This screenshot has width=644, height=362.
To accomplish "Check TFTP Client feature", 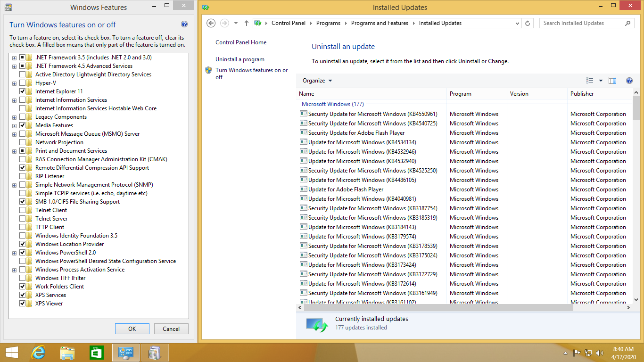I will (x=23, y=227).
